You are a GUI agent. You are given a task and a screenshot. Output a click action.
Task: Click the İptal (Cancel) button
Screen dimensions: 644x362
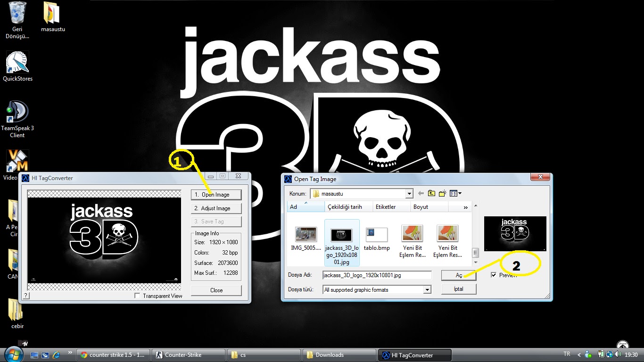[459, 289]
